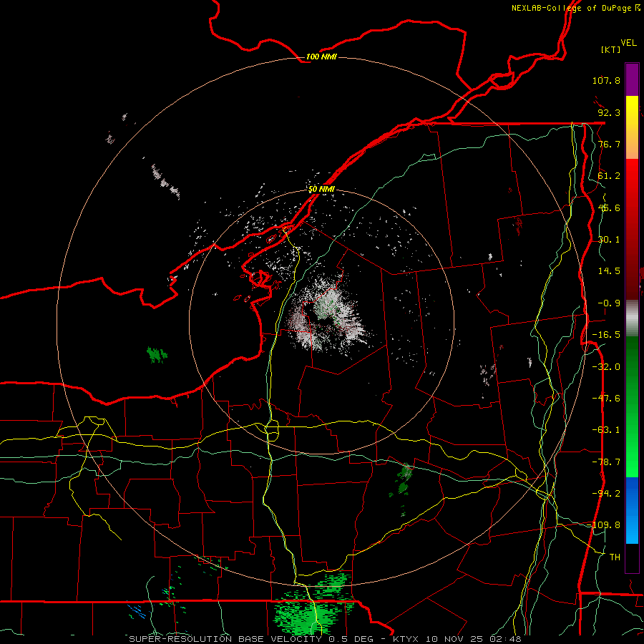Image resolution: width=644 pixels, height=644 pixels.
Task: Select the -32.0 legend value
Action: point(606,367)
